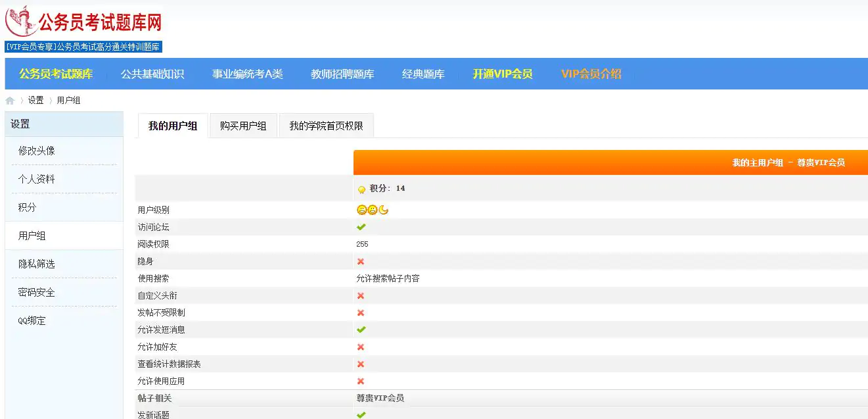The height and width of the screenshot is (419, 868).
Task: Click the text 允许搜索帖子内容
Action: (x=388, y=278)
